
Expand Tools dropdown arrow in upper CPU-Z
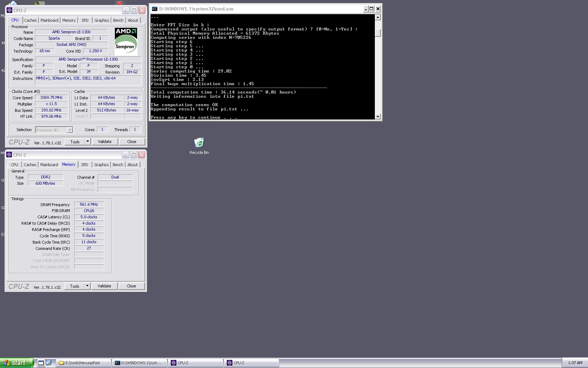(x=88, y=142)
